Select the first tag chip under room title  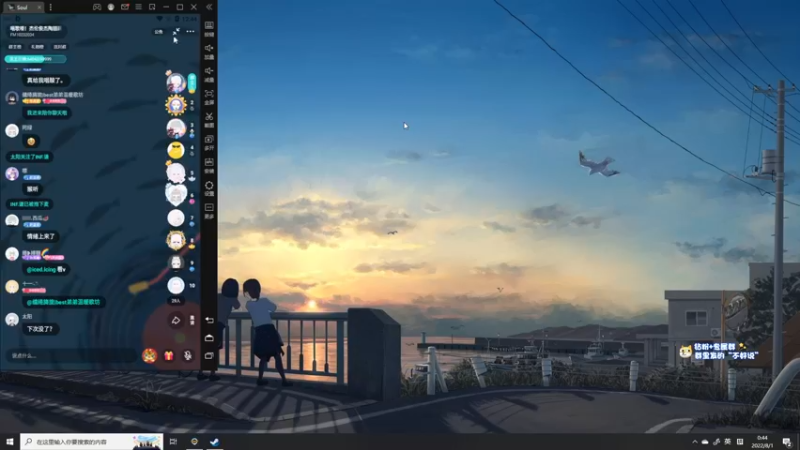click(x=15, y=47)
